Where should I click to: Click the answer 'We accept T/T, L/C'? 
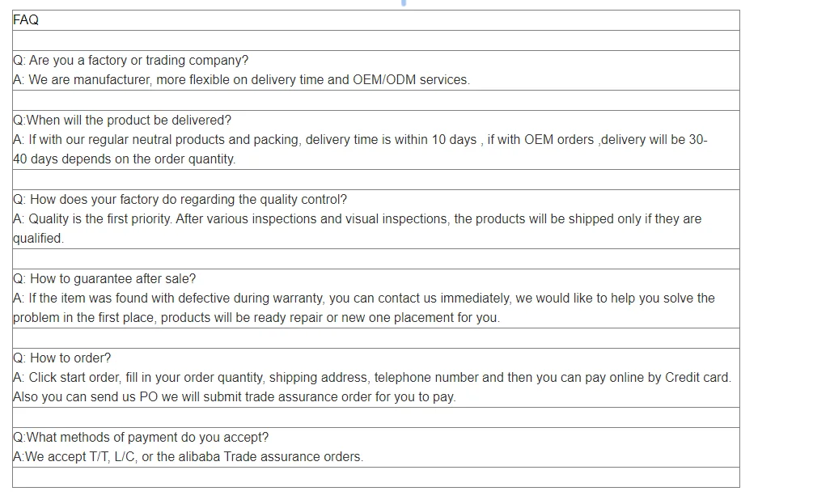point(188,457)
